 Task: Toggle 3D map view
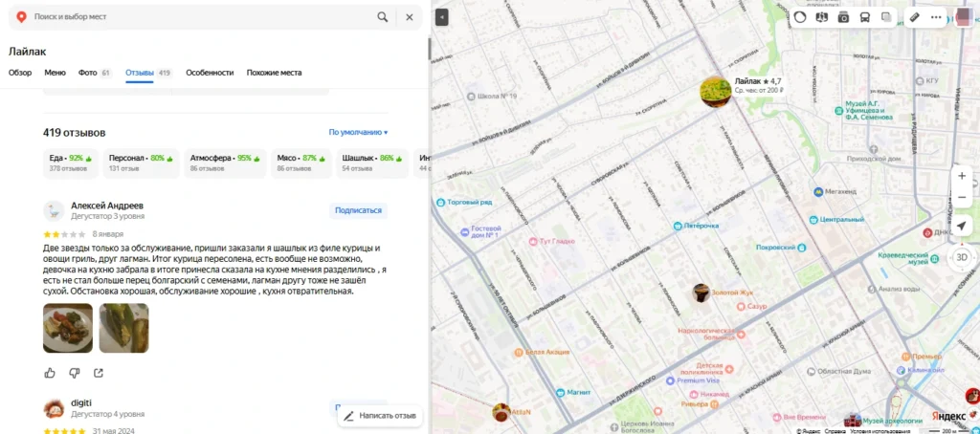pyautogui.click(x=962, y=257)
